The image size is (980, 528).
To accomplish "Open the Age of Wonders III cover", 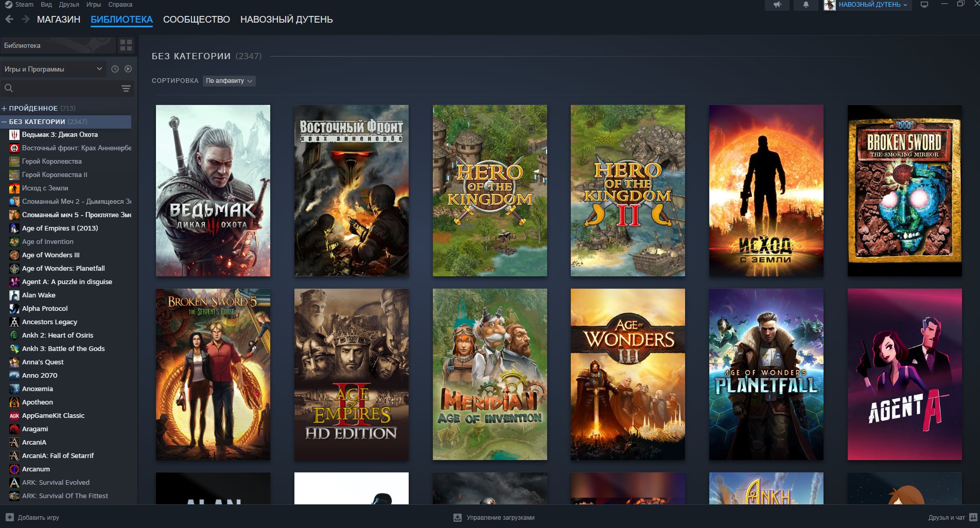I will pos(628,374).
